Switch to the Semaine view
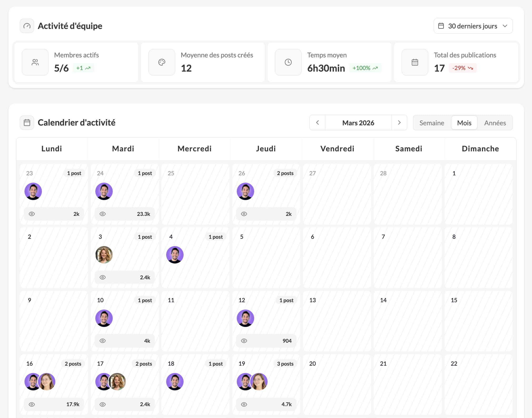Screen dimensions: 532x418 coord(432,123)
